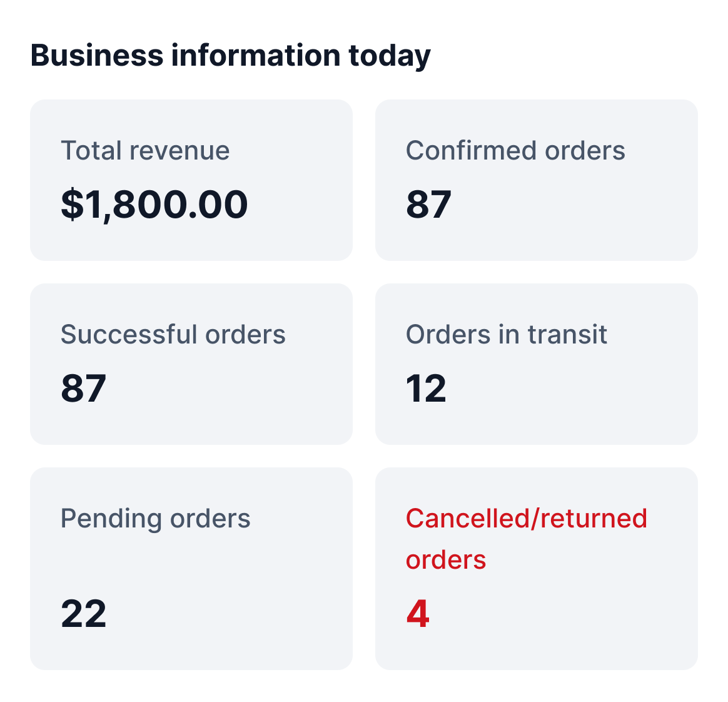Click the "Confirmed orders" label text
728x702 pixels.
coord(515,151)
